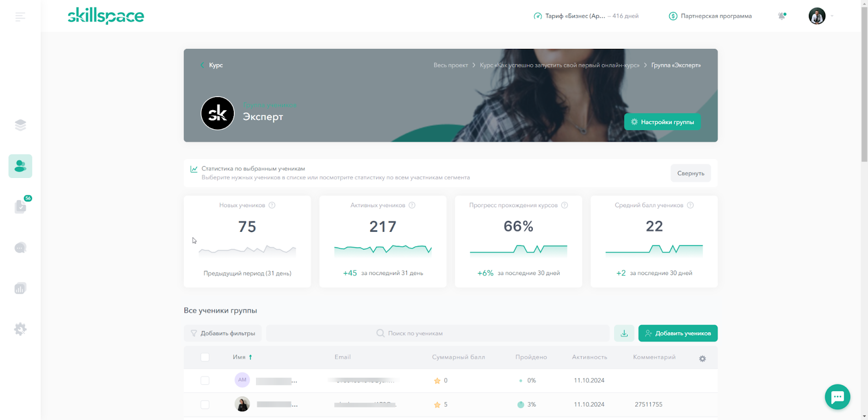868x420 pixels.
Task: Focus 'Поиск по ученикам' search field
Action: coord(438,333)
